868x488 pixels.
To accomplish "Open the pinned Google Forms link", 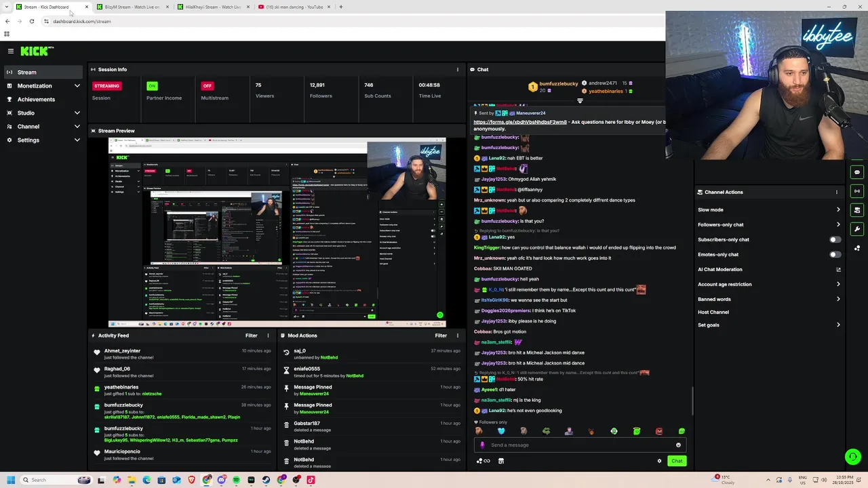I will (x=520, y=122).
